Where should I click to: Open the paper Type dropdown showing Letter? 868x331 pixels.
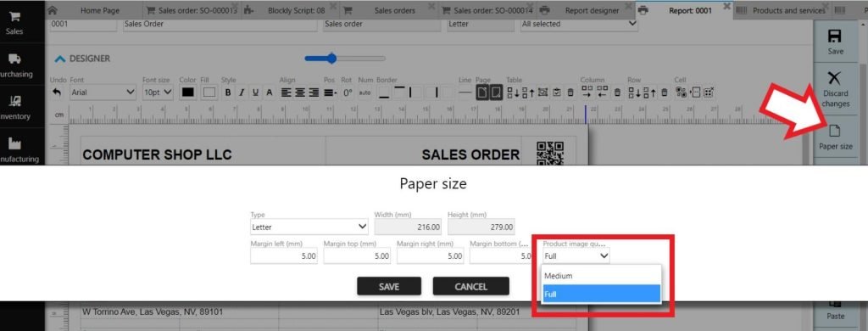pyautogui.click(x=309, y=227)
